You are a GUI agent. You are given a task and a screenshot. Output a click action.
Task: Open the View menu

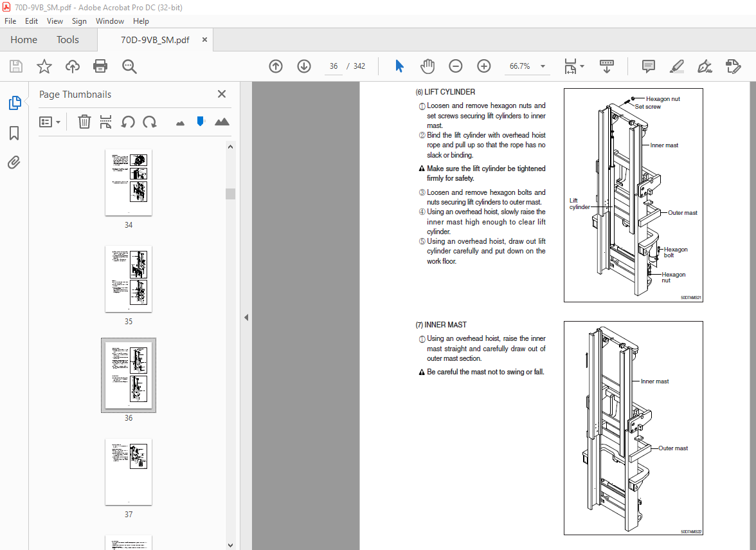[x=55, y=21]
